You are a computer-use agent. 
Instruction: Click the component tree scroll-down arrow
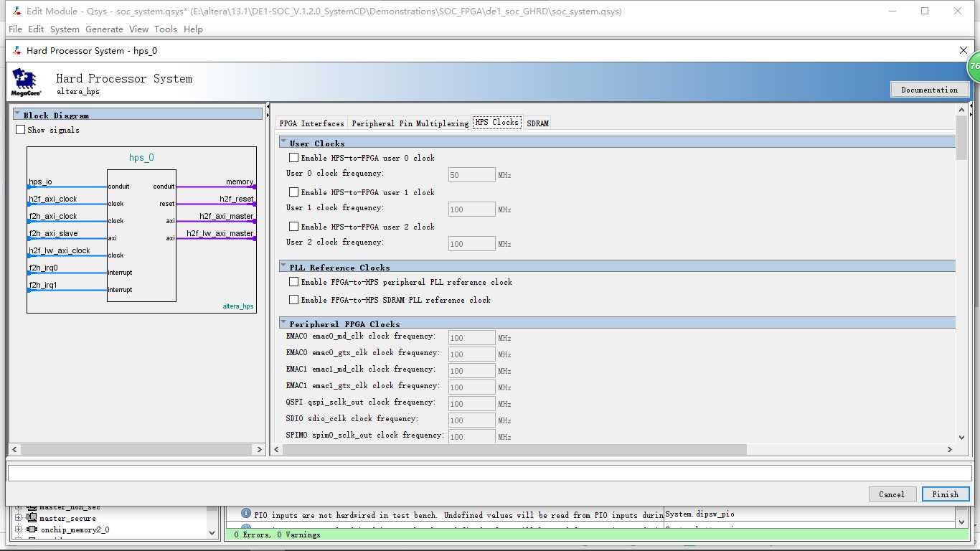click(x=212, y=532)
